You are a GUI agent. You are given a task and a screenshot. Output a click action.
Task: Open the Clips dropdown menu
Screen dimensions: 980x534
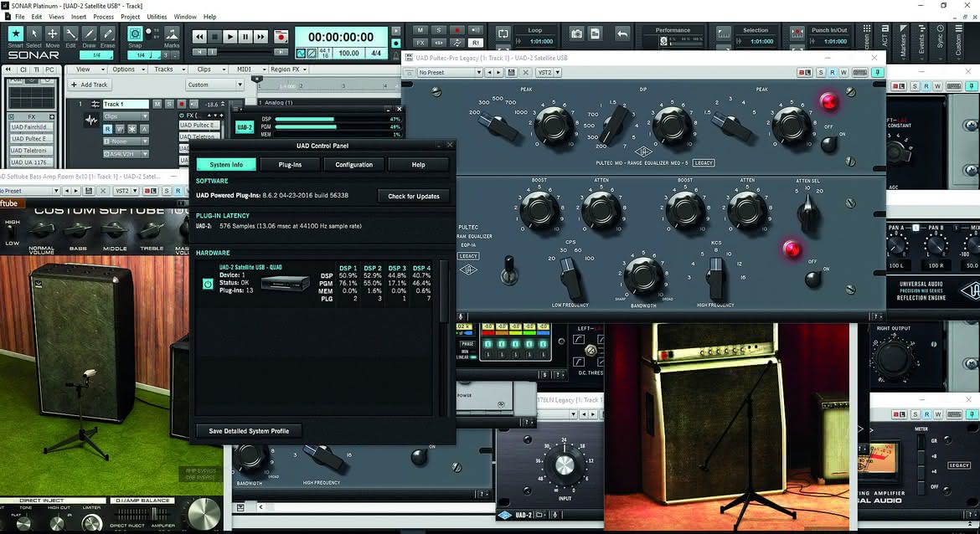[208, 69]
